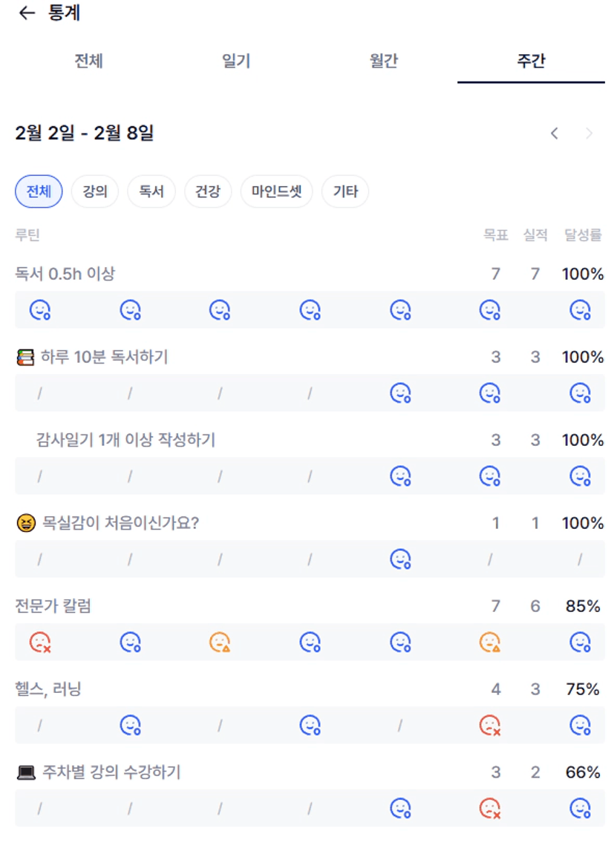Filter routines by 마인드셋 chip
614x868 pixels.
click(276, 191)
